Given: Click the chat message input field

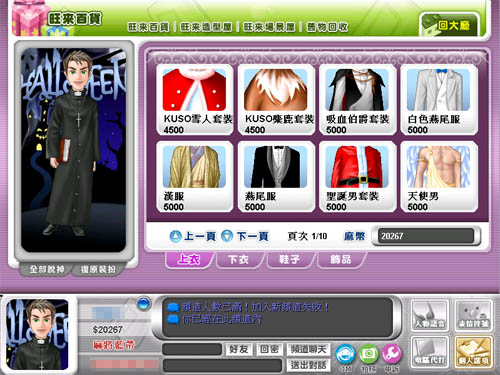Looking at the screenshot, I should pyautogui.click(x=222, y=366).
